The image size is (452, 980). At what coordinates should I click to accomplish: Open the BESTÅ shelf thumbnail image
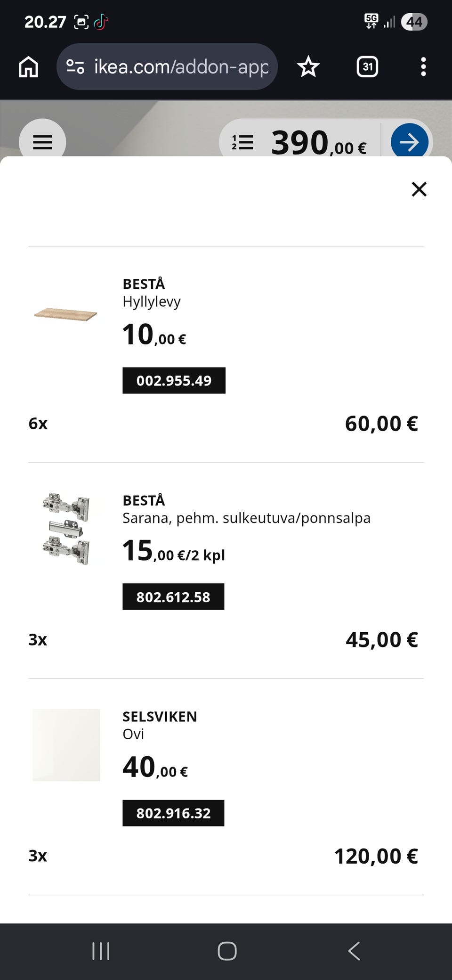tap(66, 314)
